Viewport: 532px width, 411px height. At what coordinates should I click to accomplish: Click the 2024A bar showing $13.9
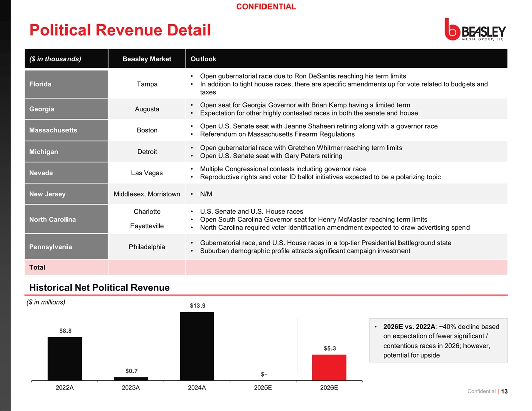click(197, 346)
